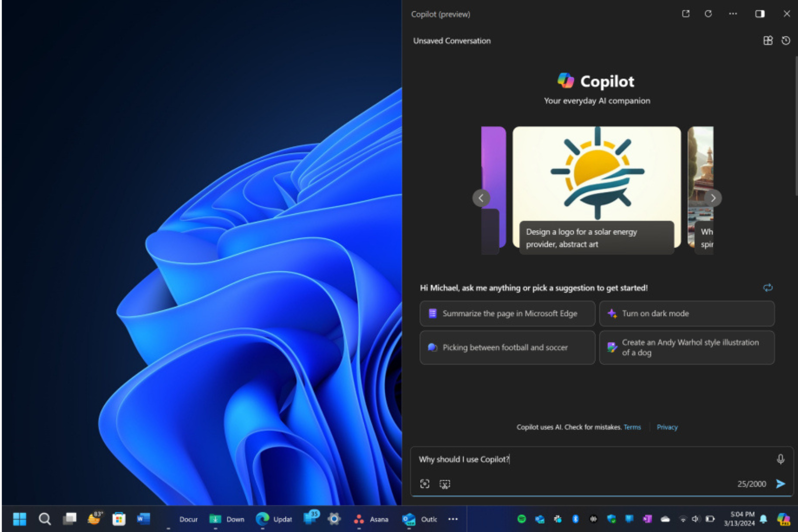Screen dimensions: 798x532
Task: Click the "Why should I use Copilot?" input field
Action: tap(543, 459)
